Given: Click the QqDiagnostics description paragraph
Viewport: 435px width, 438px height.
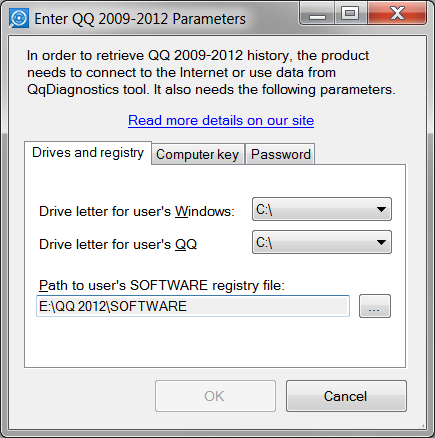Looking at the screenshot, I should [211, 72].
